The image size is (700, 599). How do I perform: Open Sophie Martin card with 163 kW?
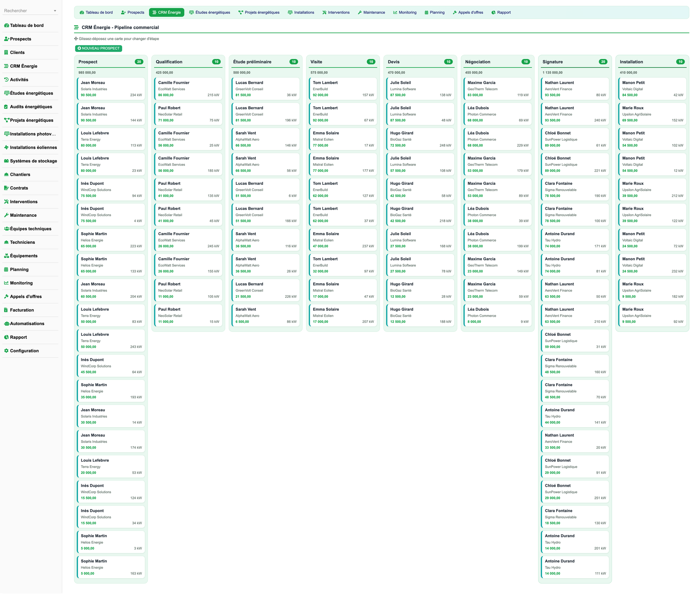coord(111,567)
